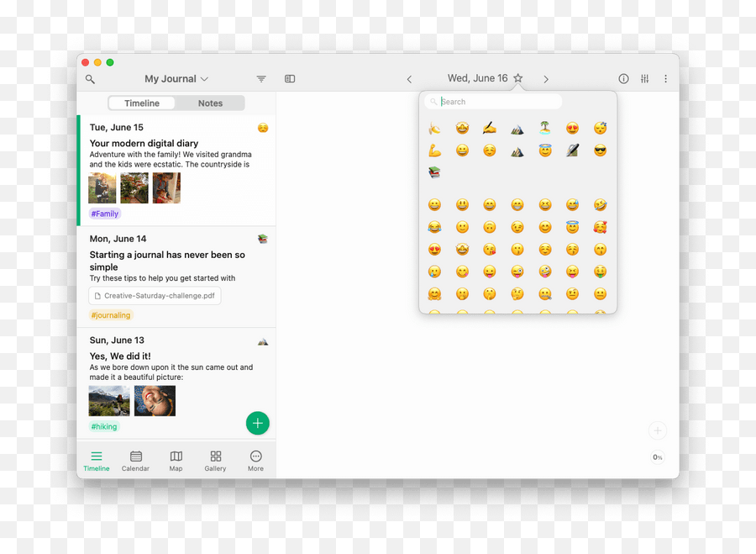This screenshot has height=554, width=756.
Task: Select the heart-eyes emoji in the picker
Action: point(434,249)
